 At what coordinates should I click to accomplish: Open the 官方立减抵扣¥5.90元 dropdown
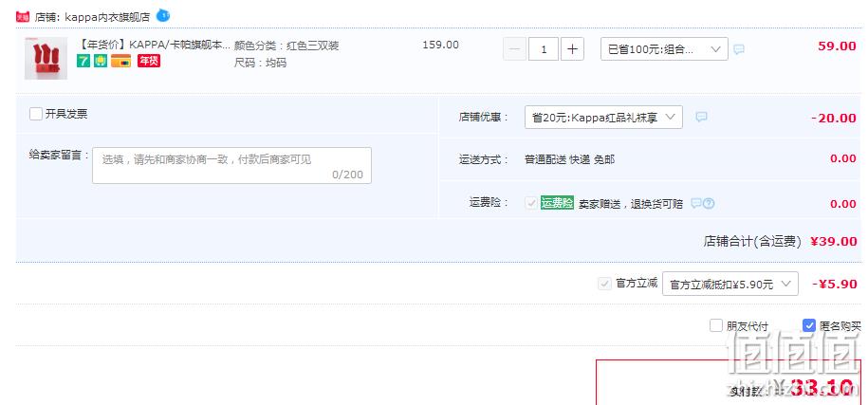click(x=730, y=284)
